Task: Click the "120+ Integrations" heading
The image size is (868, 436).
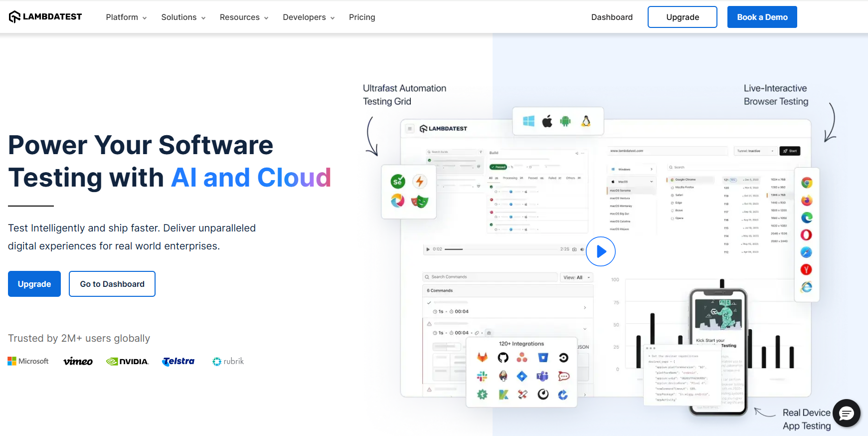Action: pos(521,344)
